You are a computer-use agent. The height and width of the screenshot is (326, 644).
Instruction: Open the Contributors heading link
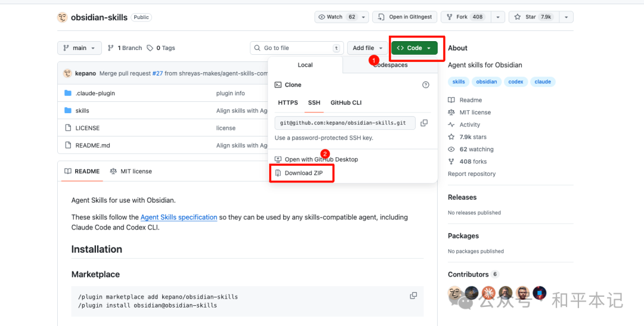pos(473,274)
